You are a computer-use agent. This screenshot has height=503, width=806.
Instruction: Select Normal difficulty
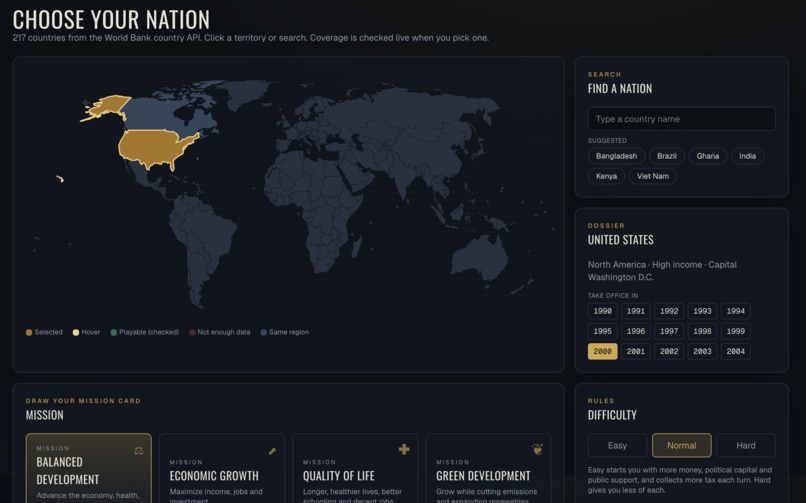(x=682, y=445)
